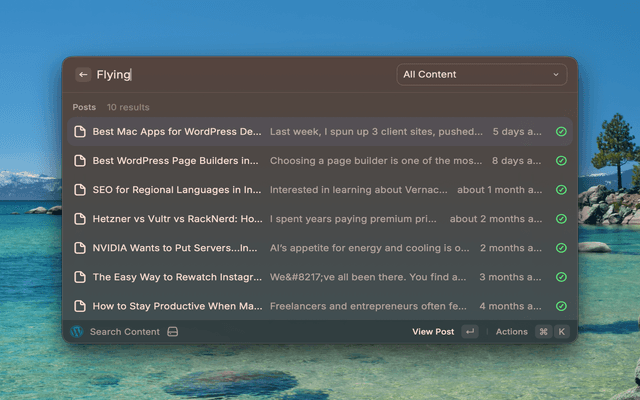Select Best WordPress Page Builders post
This screenshot has height=400, width=640.
(176, 161)
